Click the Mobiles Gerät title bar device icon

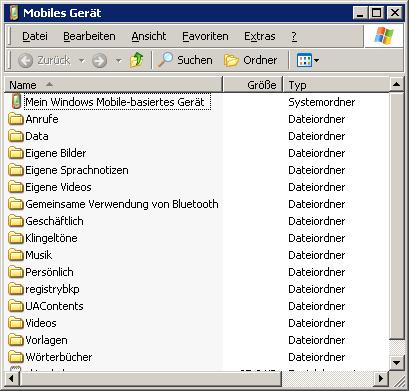pyautogui.click(x=14, y=13)
